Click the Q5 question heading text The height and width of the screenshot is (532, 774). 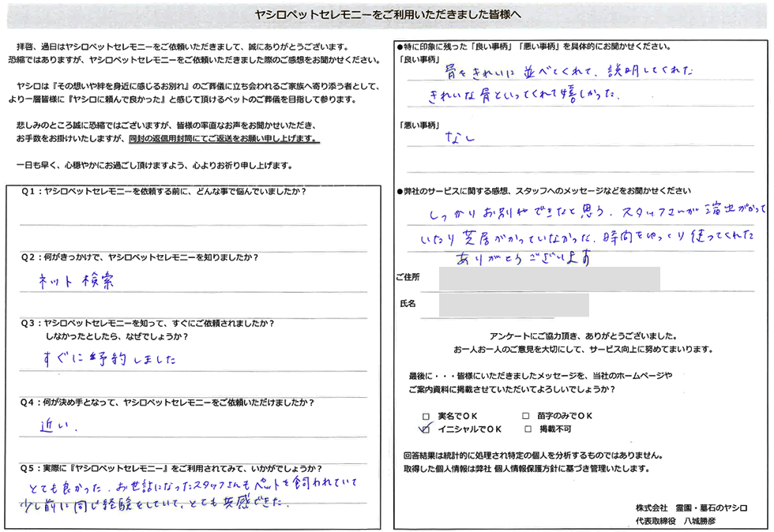[171, 468]
